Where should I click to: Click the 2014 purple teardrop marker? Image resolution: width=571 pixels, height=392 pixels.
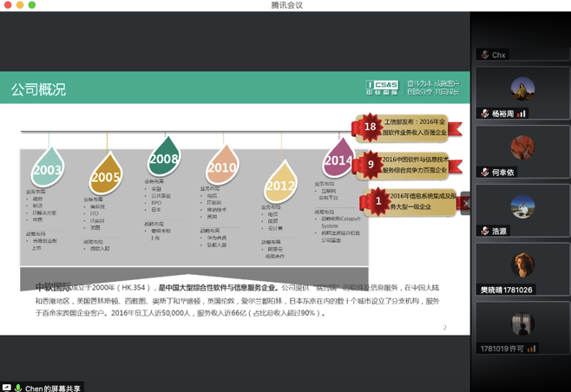(338, 158)
